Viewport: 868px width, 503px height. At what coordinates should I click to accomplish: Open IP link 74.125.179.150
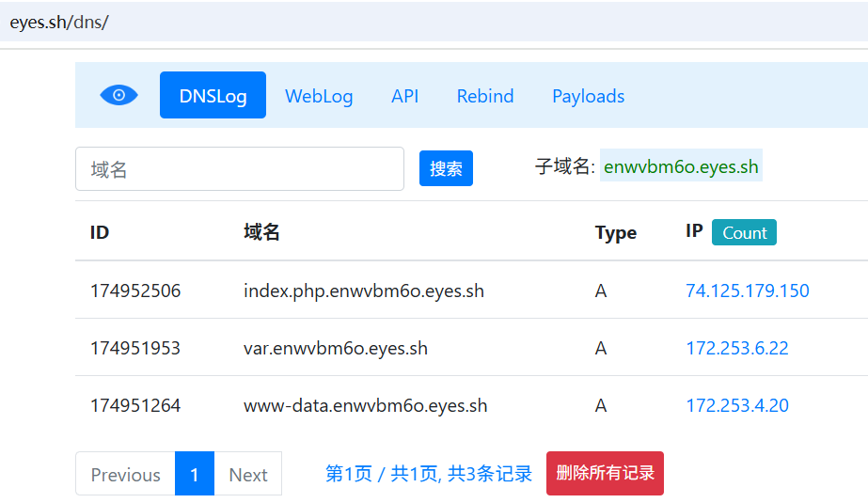click(747, 291)
